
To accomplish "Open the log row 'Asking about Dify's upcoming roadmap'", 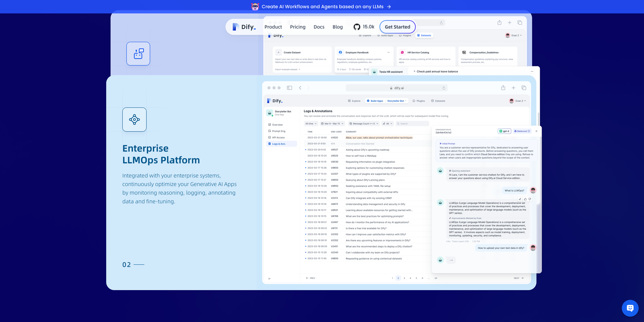I will point(367,150).
